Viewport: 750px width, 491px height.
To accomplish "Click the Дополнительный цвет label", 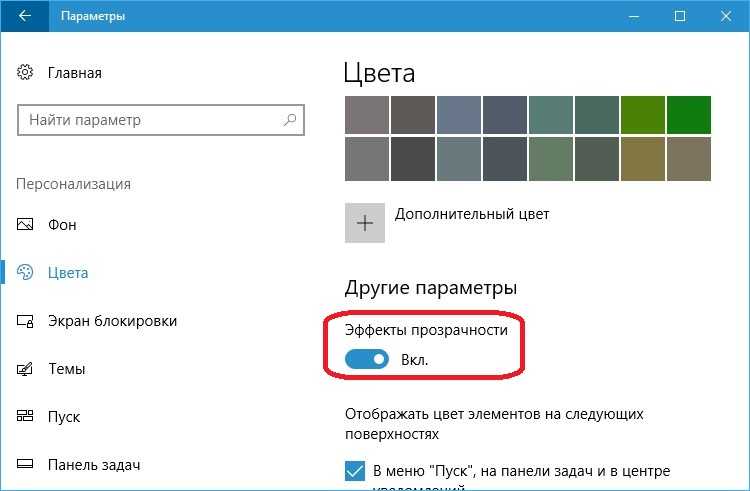I will click(x=472, y=214).
